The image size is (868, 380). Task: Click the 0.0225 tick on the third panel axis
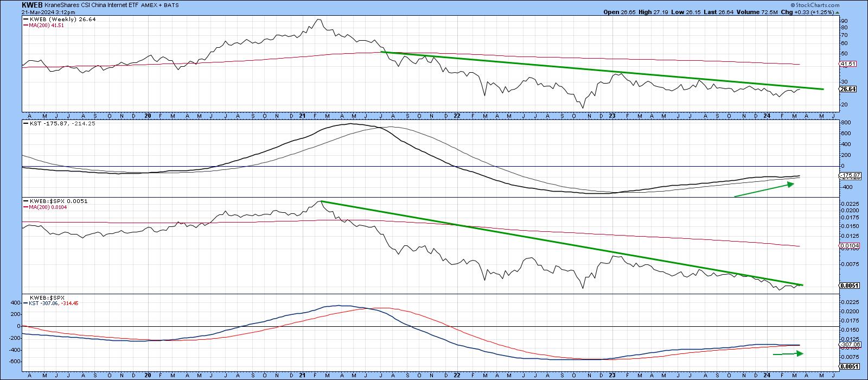849,204
